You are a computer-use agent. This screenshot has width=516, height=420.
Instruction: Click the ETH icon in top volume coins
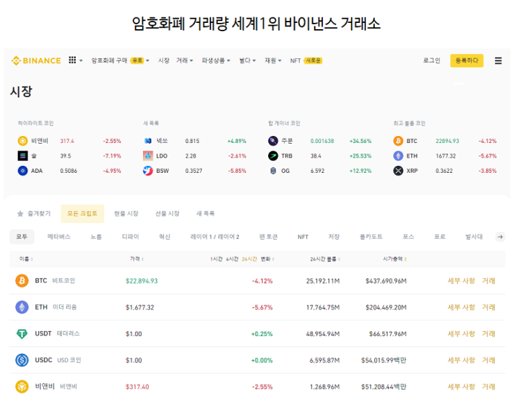(x=398, y=156)
